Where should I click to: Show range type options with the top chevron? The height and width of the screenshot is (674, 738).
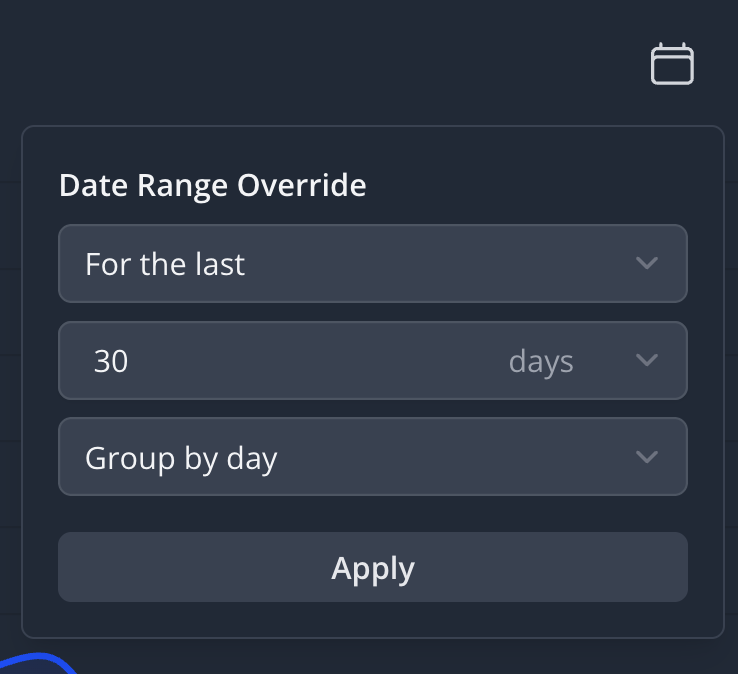coord(647,264)
